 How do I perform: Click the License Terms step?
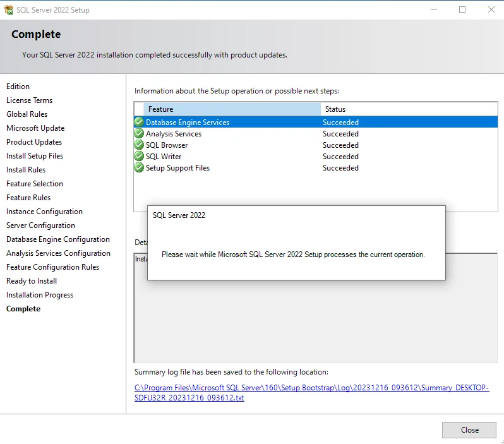pyautogui.click(x=29, y=100)
